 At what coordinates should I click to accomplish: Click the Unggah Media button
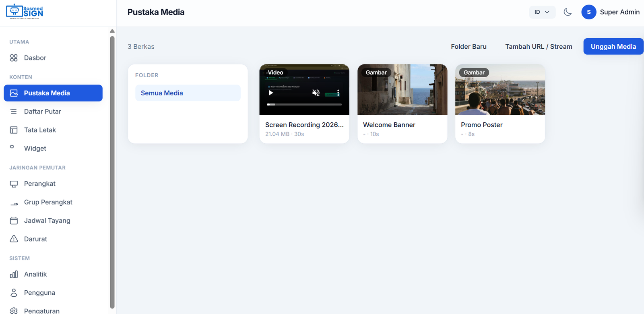613,47
